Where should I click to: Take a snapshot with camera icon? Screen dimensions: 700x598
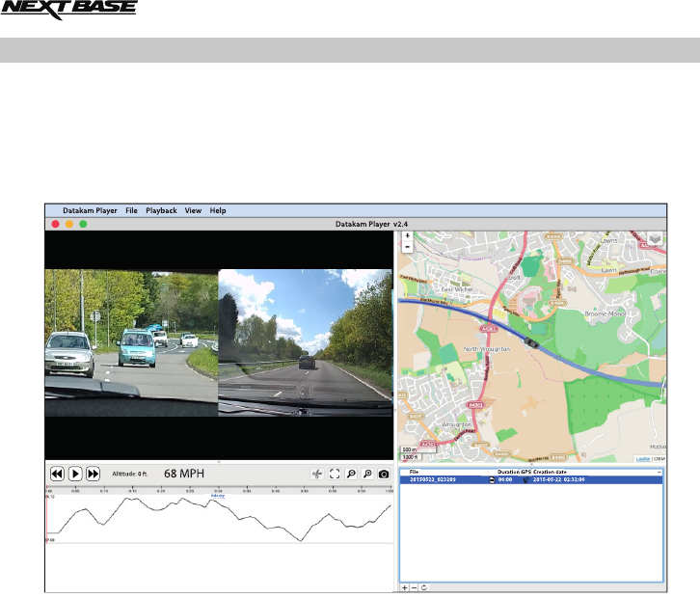click(x=384, y=475)
